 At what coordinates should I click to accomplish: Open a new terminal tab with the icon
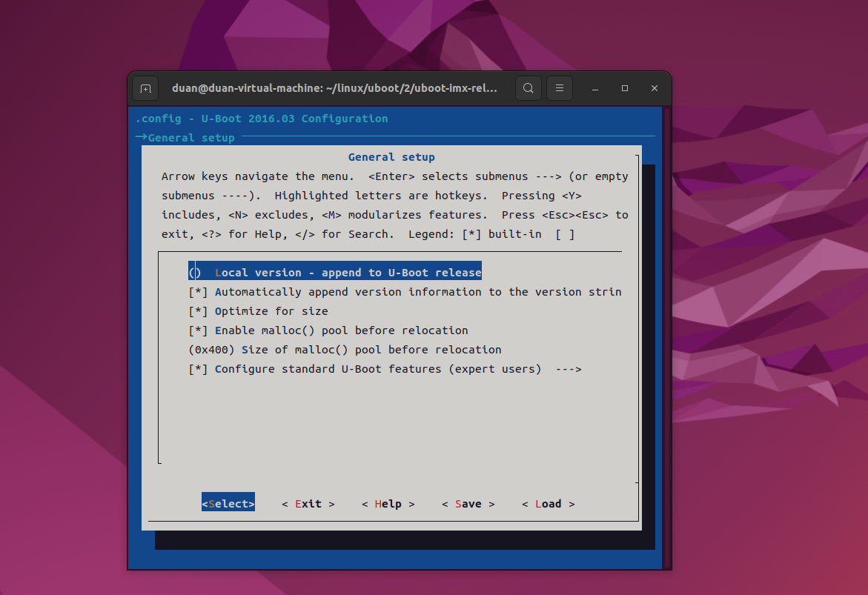pyautogui.click(x=145, y=89)
